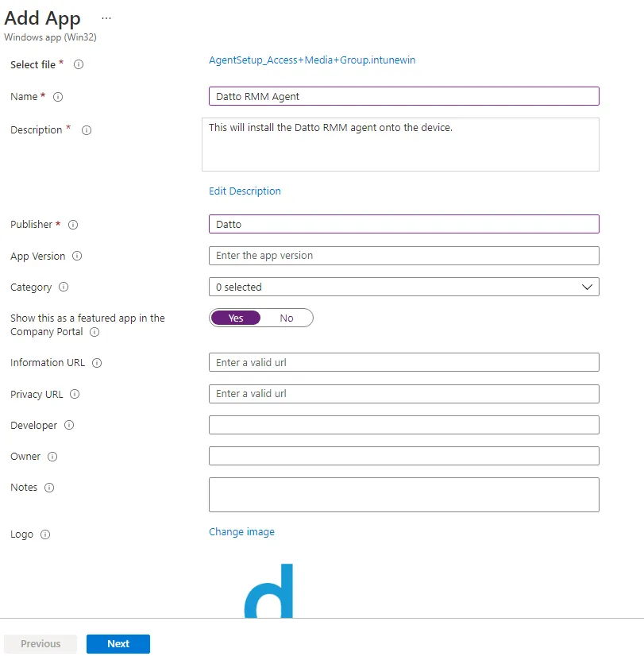This screenshot has height=656, width=644.
Task: Click the Owner input field
Action: coord(404,456)
